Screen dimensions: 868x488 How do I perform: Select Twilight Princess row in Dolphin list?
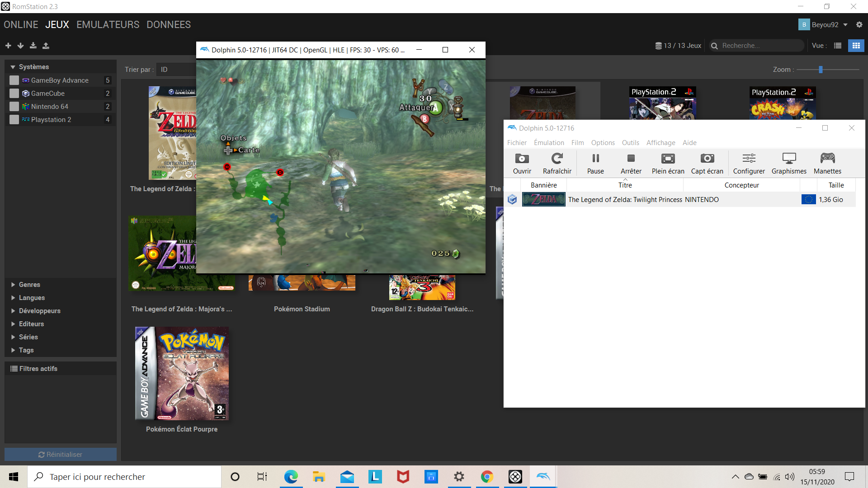click(679, 199)
